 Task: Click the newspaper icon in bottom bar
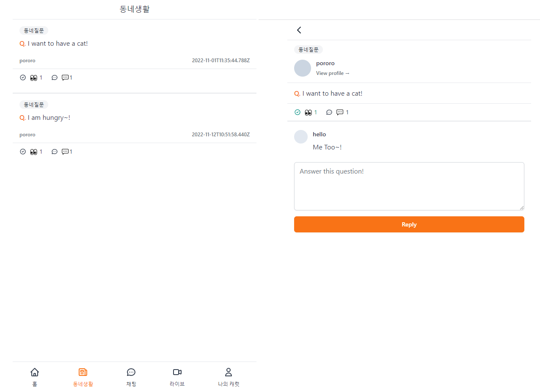tap(83, 372)
